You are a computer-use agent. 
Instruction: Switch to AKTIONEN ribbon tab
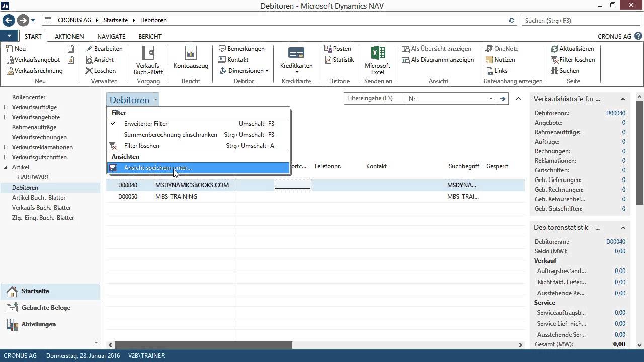(69, 36)
